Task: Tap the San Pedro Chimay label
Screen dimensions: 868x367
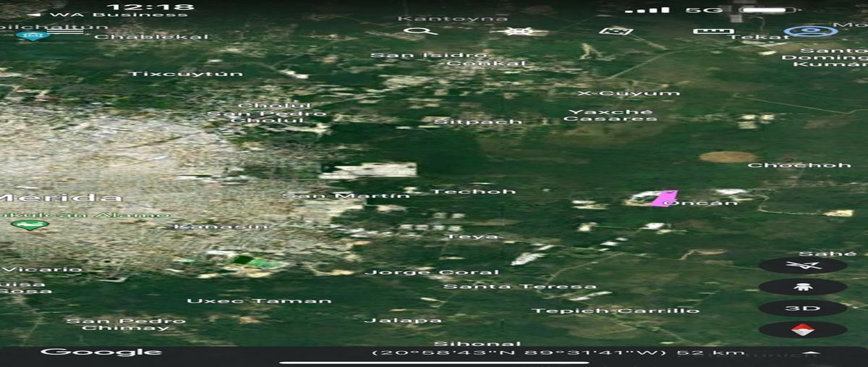Action: tap(126, 324)
